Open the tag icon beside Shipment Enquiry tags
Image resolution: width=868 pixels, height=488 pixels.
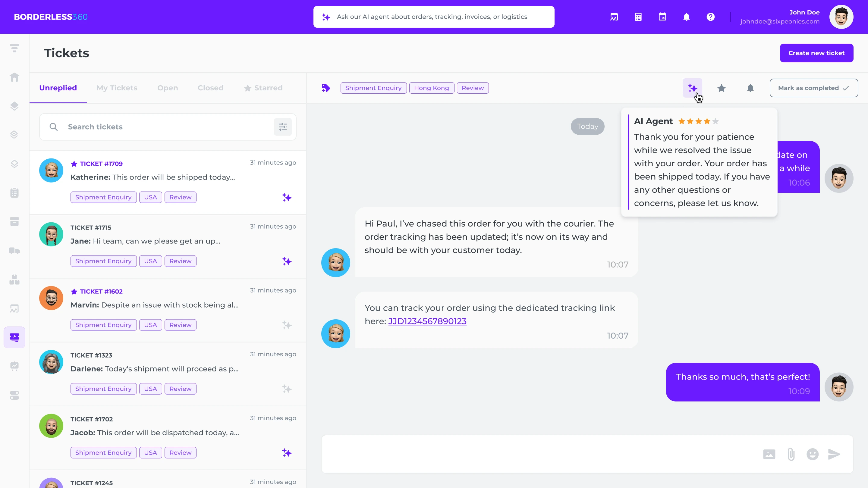325,88
